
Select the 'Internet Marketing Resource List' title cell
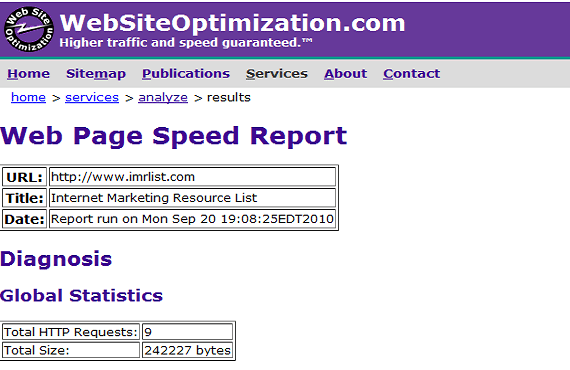point(192,198)
